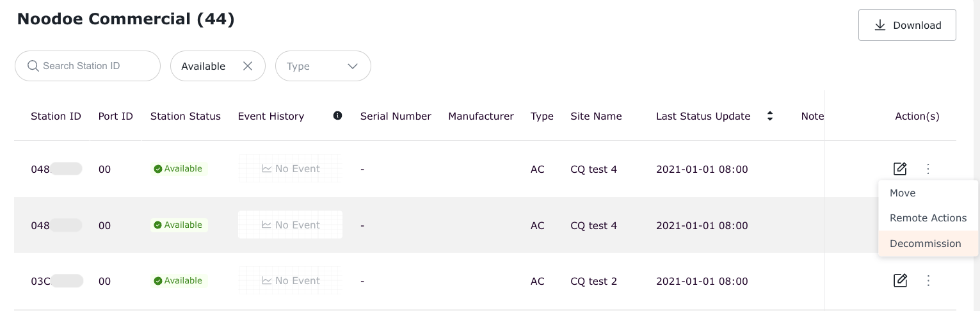Click the edit icon for first station row

pos(900,169)
